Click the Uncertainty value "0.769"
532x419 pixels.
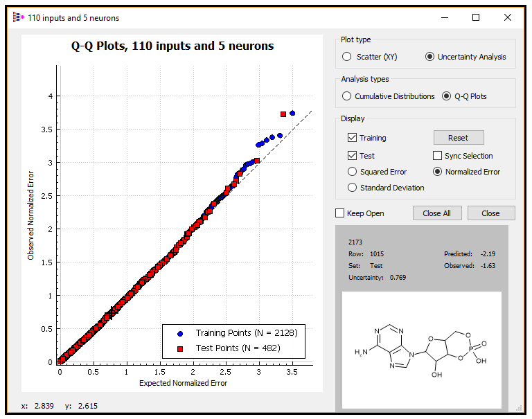click(398, 278)
